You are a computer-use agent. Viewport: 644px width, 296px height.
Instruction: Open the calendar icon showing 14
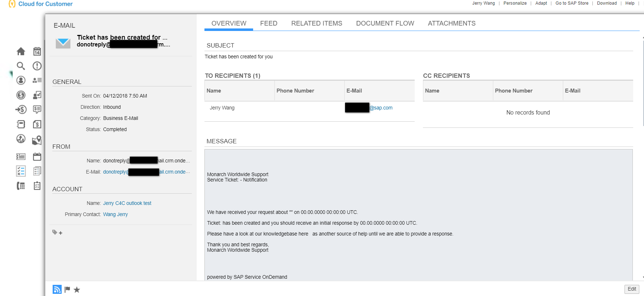click(37, 51)
